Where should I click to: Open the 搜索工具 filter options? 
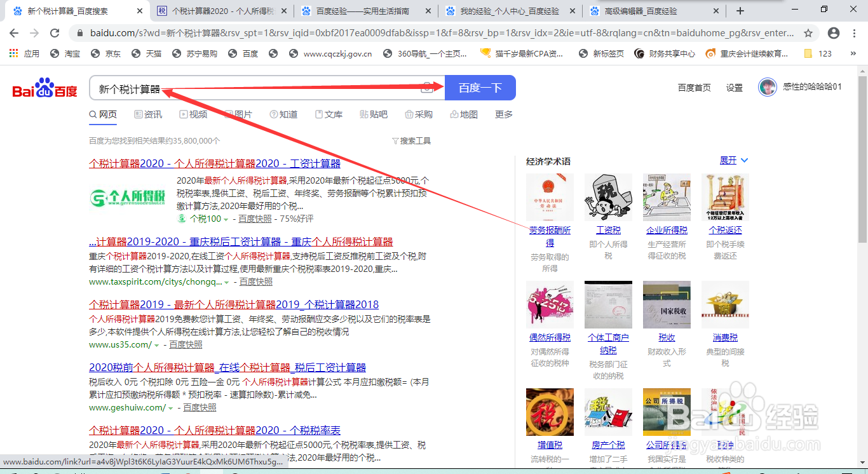click(411, 141)
